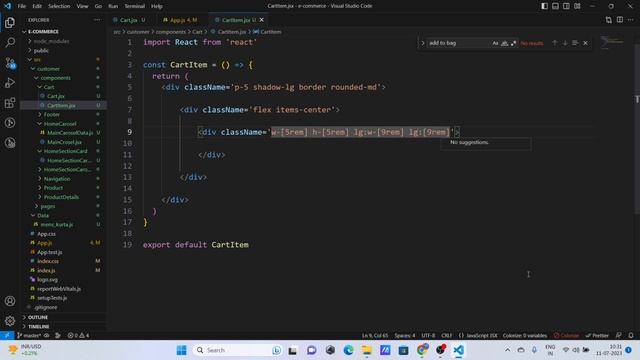
Task: Expand the TIMELINE section
Action: pyautogui.click(x=38, y=327)
